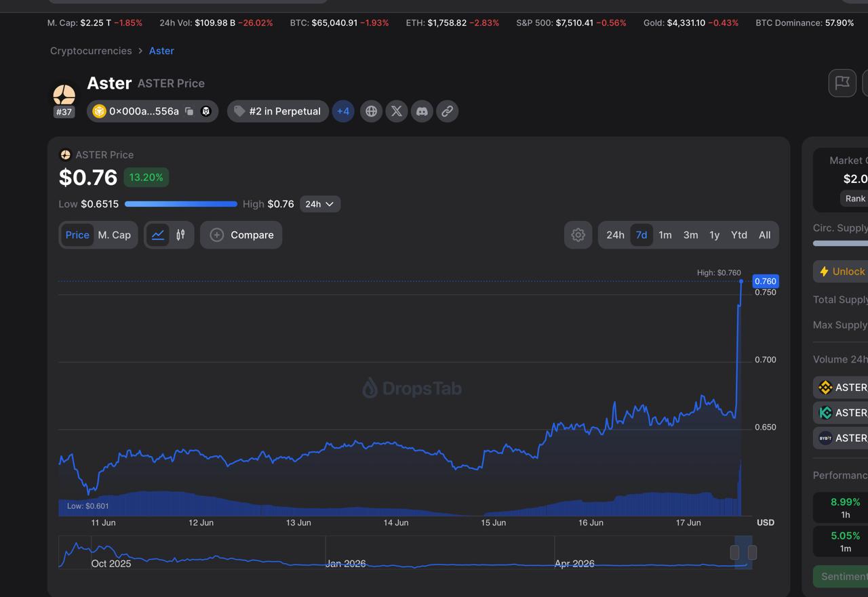Click the 13.20% price change badge
This screenshot has width=868, height=597.
pos(146,178)
